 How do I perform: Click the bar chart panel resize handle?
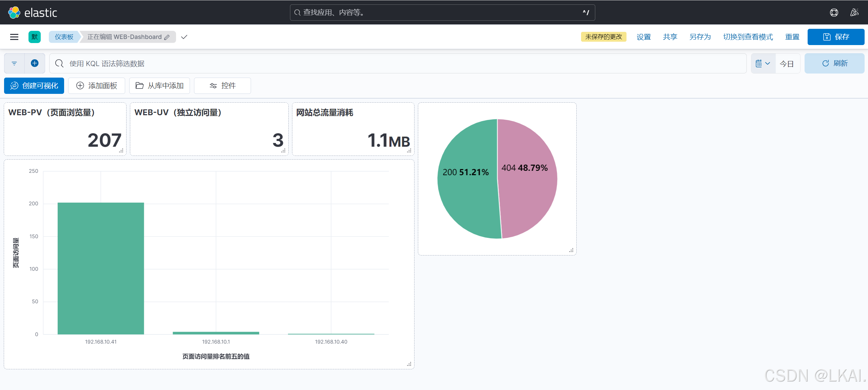(x=409, y=364)
